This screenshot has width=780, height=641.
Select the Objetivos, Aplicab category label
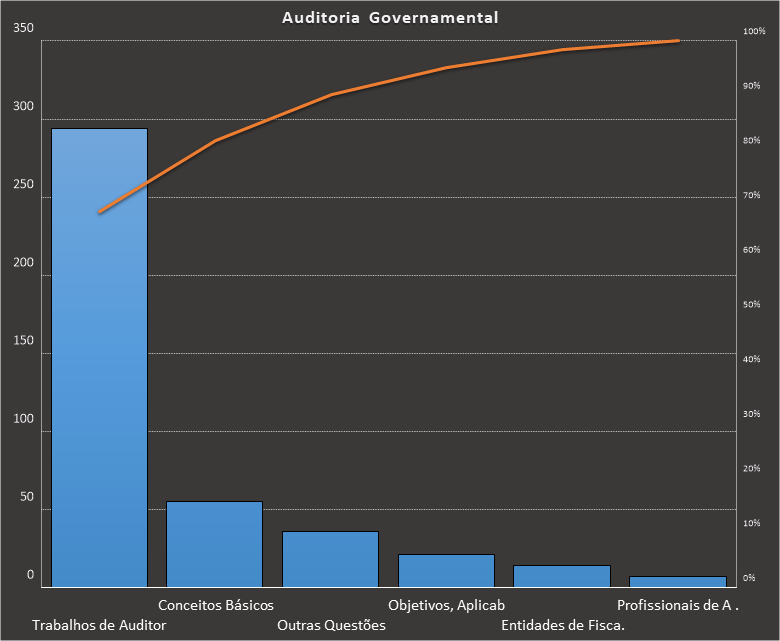446,605
